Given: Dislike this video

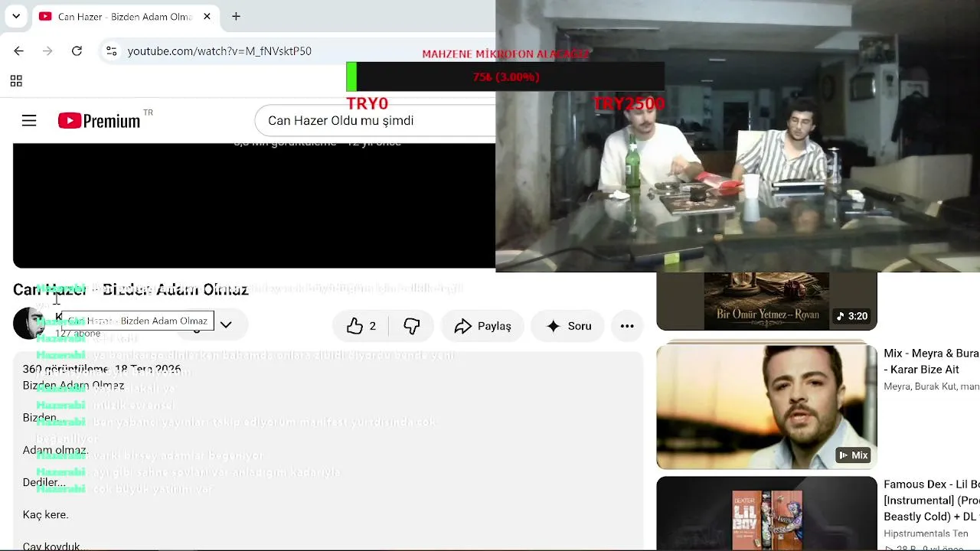Looking at the screenshot, I should tap(412, 326).
